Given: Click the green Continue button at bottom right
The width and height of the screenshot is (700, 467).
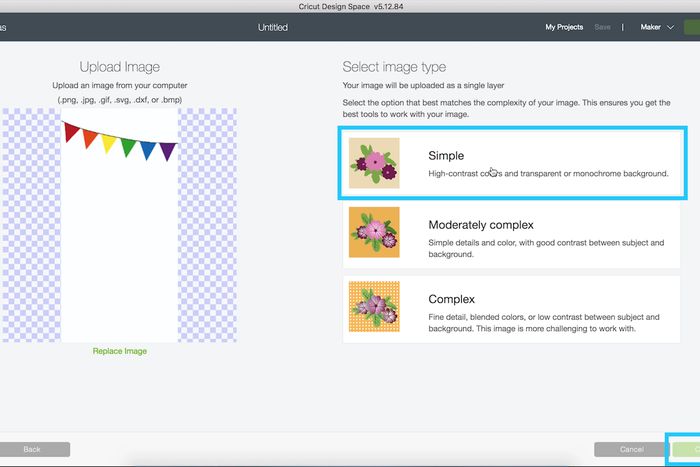Looking at the screenshot, I should pos(686,449).
